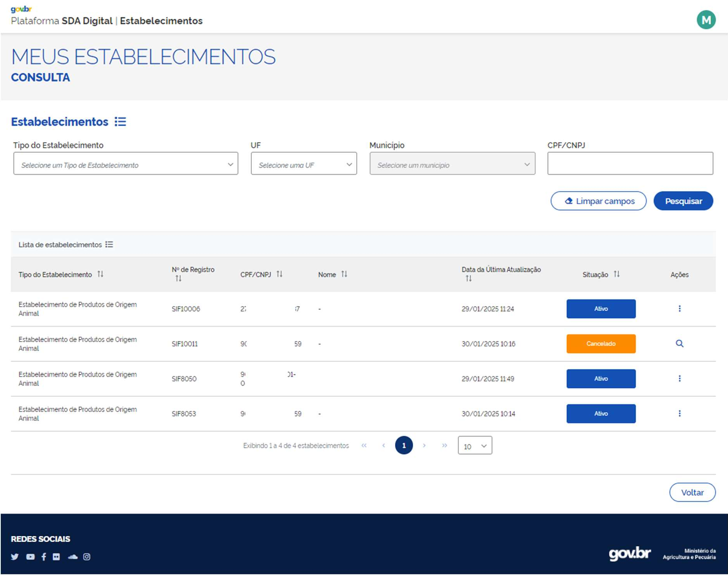Open the Instagram social link
Image resolution: width=728 pixels, height=575 pixels.
(x=87, y=557)
